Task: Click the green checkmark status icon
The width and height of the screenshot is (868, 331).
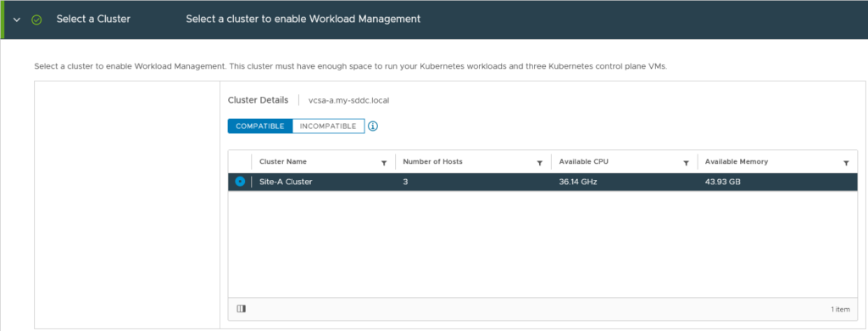Action: click(36, 20)
